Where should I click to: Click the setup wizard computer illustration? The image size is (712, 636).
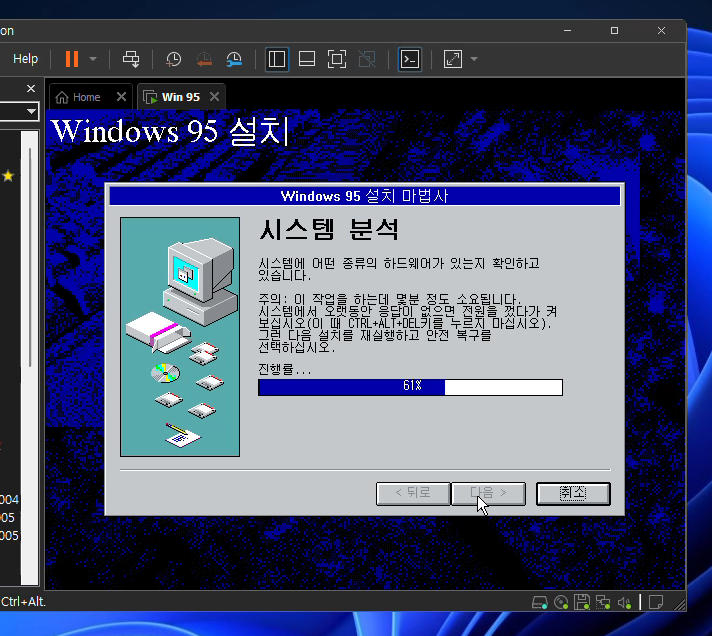[180, 337]
